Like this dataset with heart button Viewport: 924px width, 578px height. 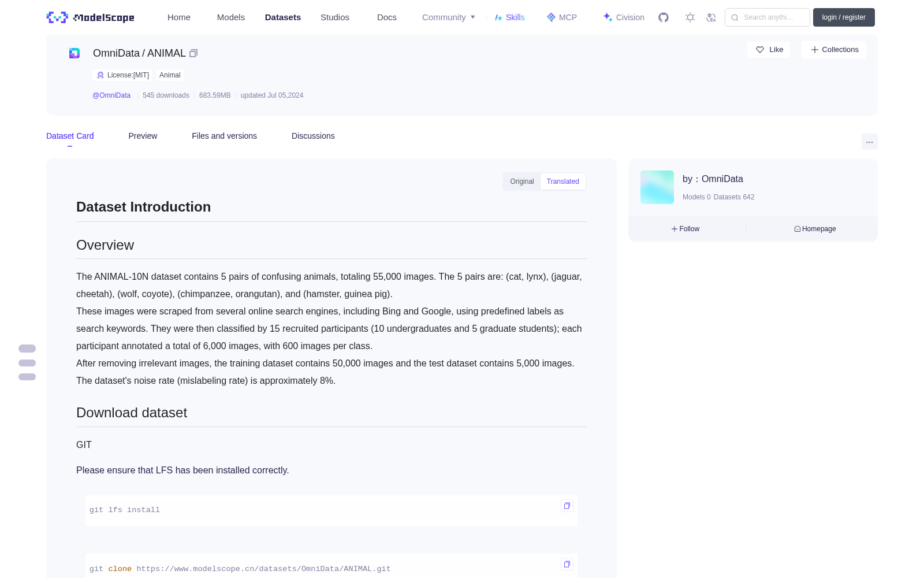(769, 50)
